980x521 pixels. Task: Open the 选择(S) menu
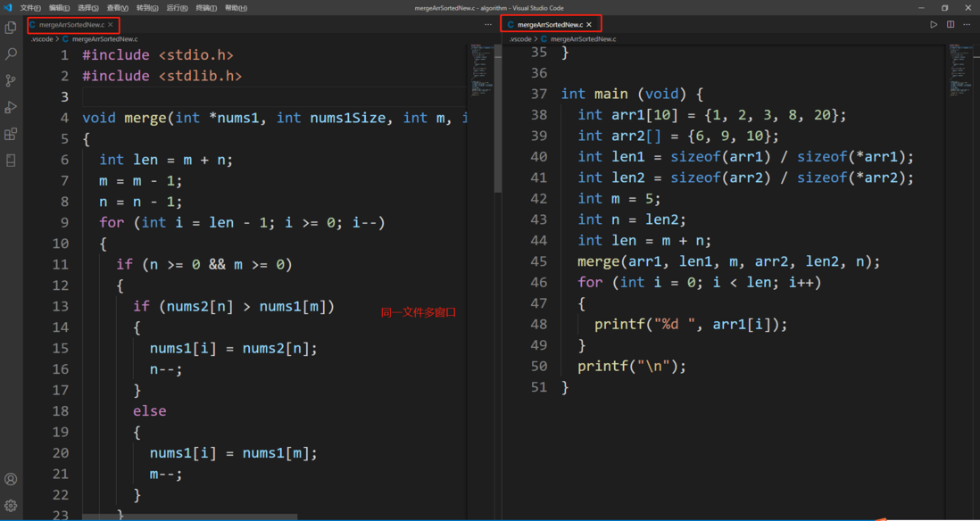tap(88, 7)
